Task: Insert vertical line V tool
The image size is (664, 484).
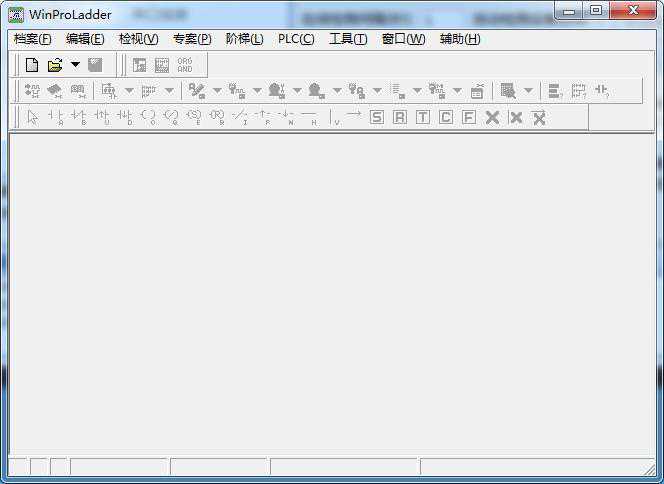Action: [x=335, y=117]
